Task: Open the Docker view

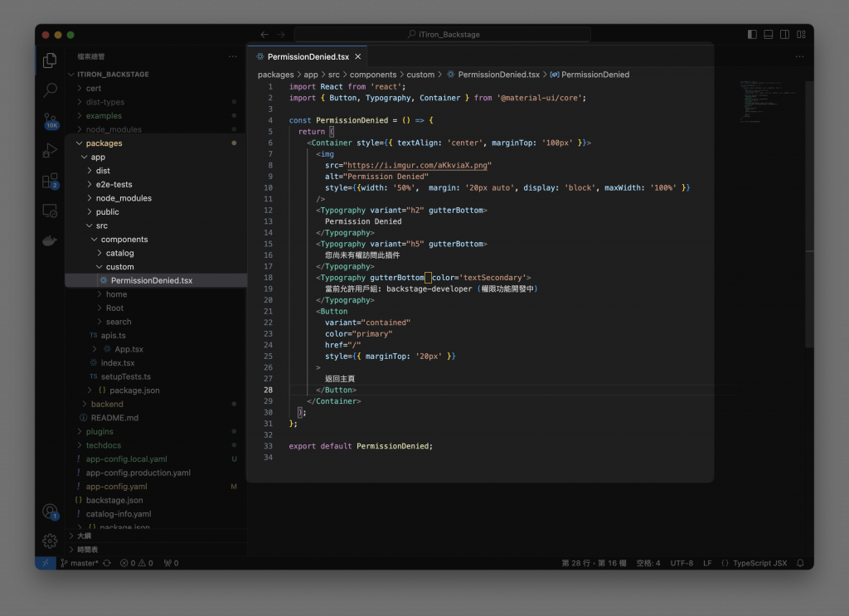Action: click(50, 240)
